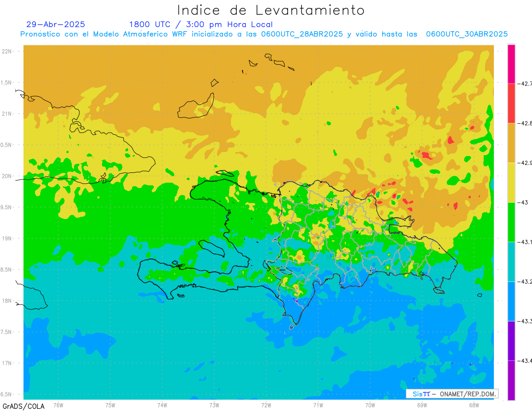Click the legend value '-43.2'
Viewport: 532px width, 411px height.
click(525, 282)
